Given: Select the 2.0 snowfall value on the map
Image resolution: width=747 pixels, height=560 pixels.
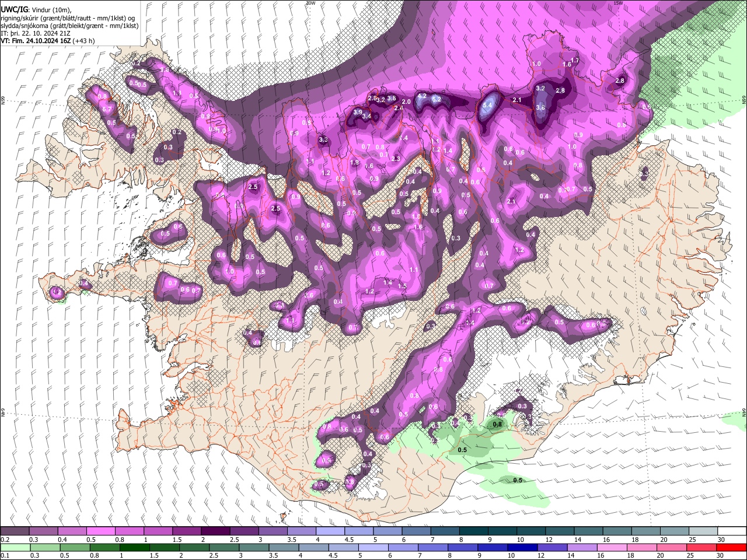Looking at the screenshot, I should point(406,102).
